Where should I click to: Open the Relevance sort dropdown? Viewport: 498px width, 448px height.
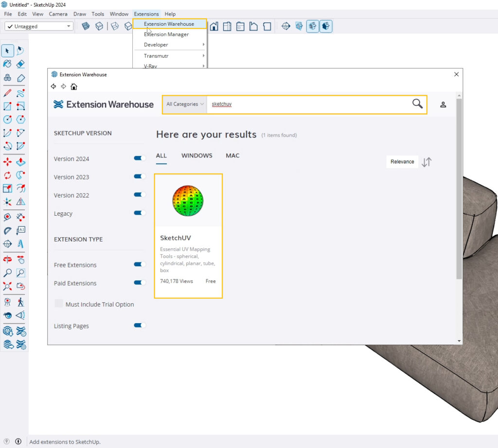point(402,162)
